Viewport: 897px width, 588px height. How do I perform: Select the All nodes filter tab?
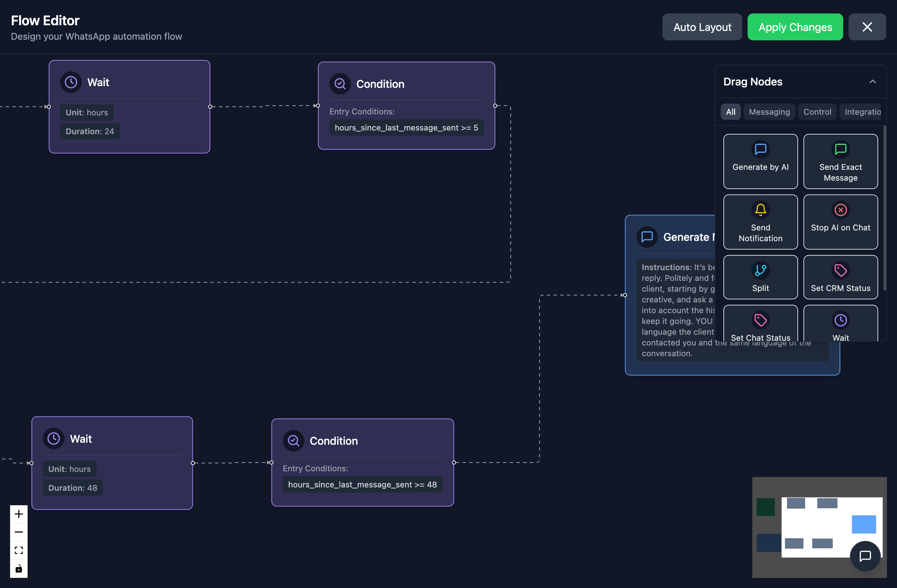point(730,112)
